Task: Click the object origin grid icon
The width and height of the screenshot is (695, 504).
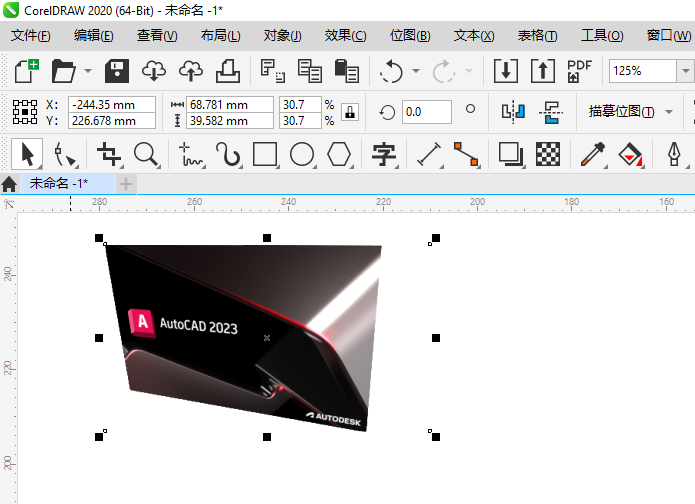Action: tap(25, 112)
